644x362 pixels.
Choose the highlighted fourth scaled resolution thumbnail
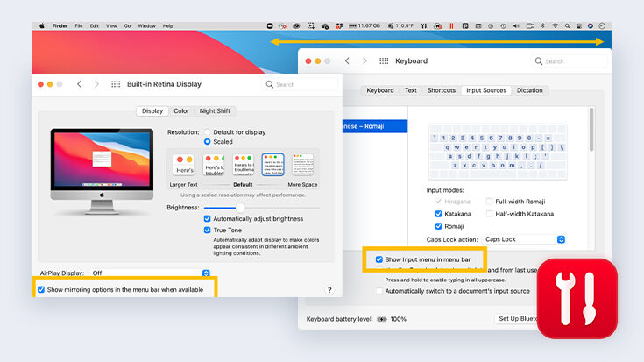click(272, 165)
